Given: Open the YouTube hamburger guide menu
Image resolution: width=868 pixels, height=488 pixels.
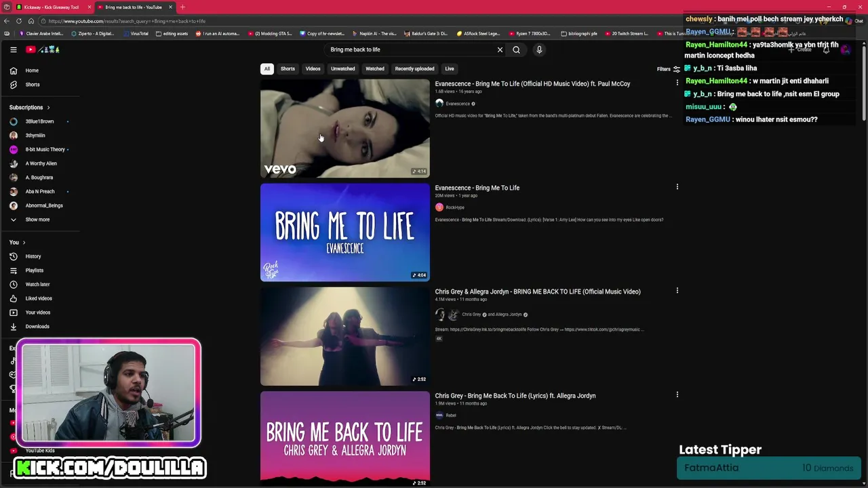Looking at the screenshot, I should tap(13, 49).
